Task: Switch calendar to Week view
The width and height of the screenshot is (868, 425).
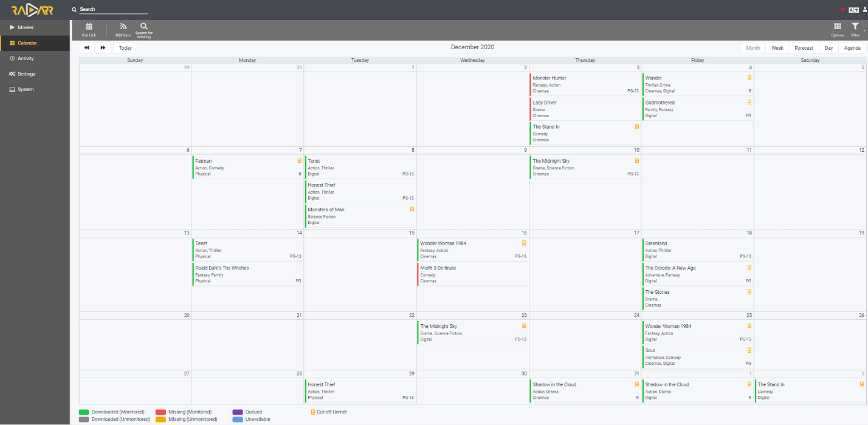Action: tap(777, 48)
